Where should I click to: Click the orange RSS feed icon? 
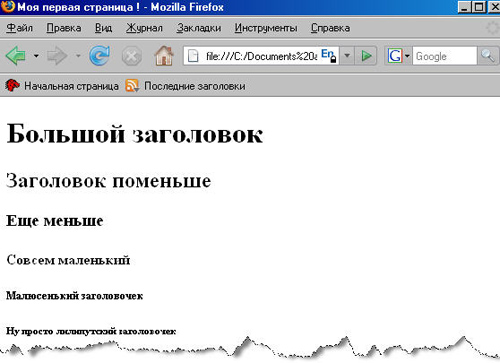tap(132, 86)
